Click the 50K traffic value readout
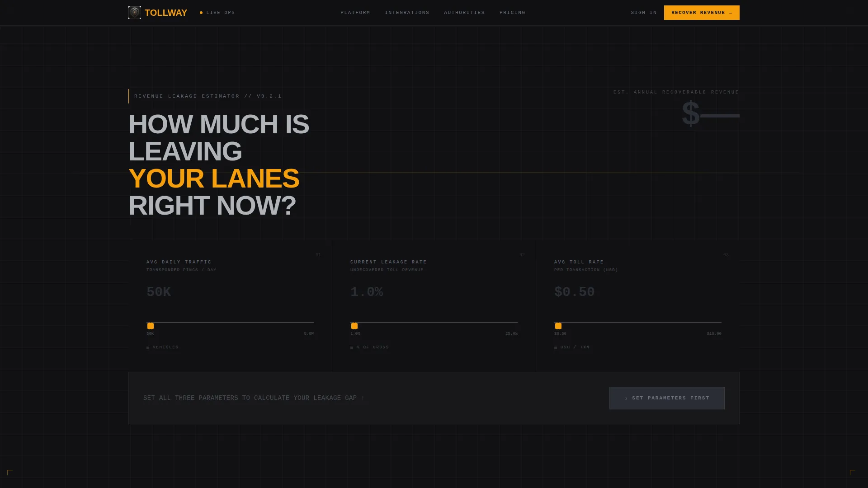 pos(159,292)
